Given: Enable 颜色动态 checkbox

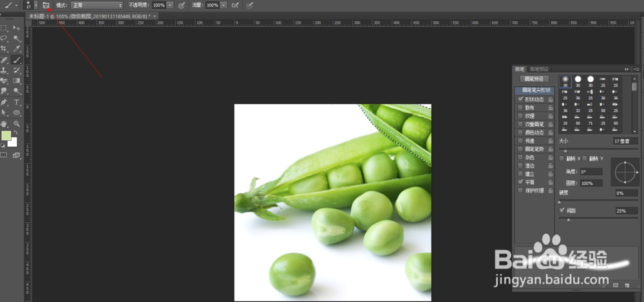Looking at the screenshot, I should (520, 132).
